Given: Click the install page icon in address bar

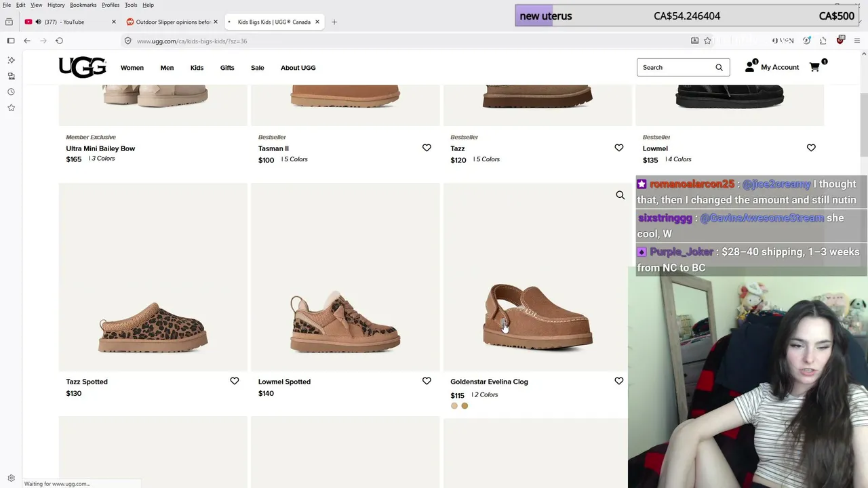Looking at the screenshot, I should point(694,41).
